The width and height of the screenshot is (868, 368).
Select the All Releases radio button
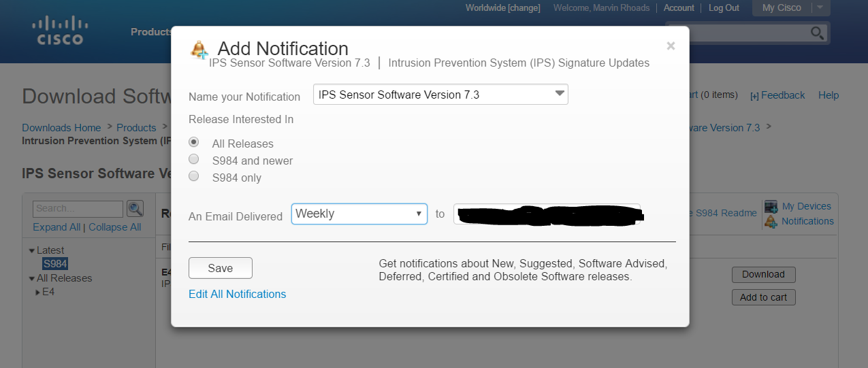pyautogui.click(x=194, y=143)
